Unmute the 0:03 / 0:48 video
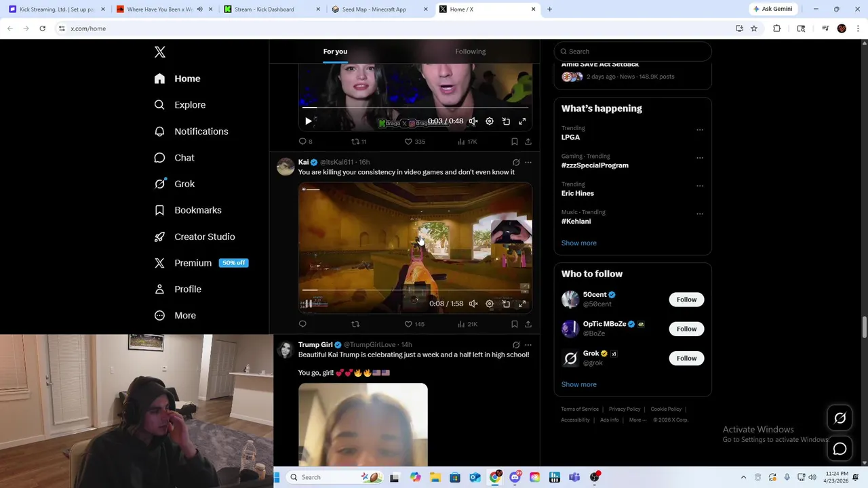The image size is (868, 488). click(473, 121)
